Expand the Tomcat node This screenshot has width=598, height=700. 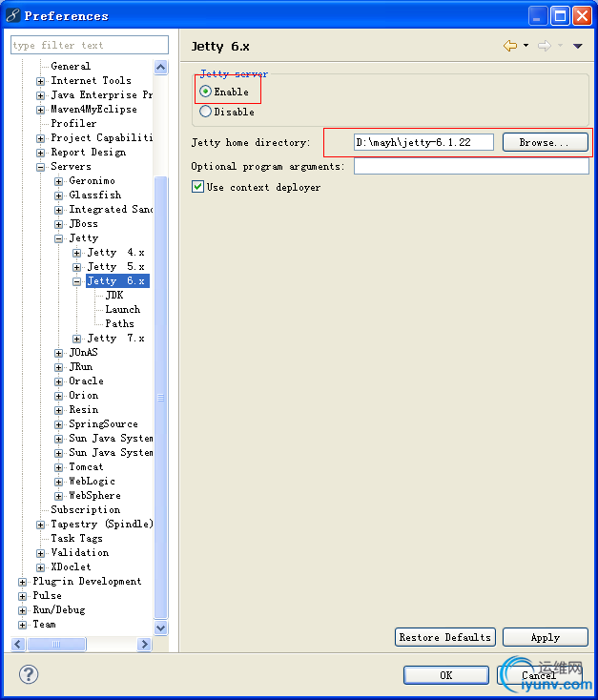(x=58, y=467)
